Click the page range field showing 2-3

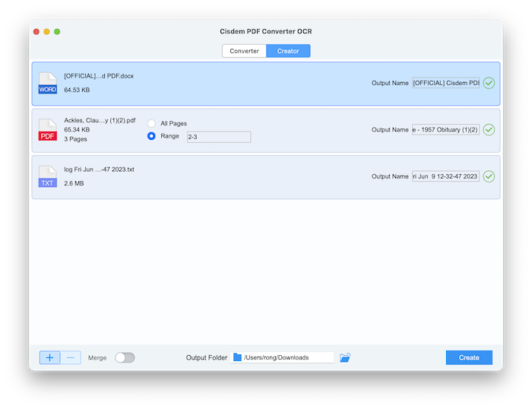pyautogui.click(x=218, y=137)
